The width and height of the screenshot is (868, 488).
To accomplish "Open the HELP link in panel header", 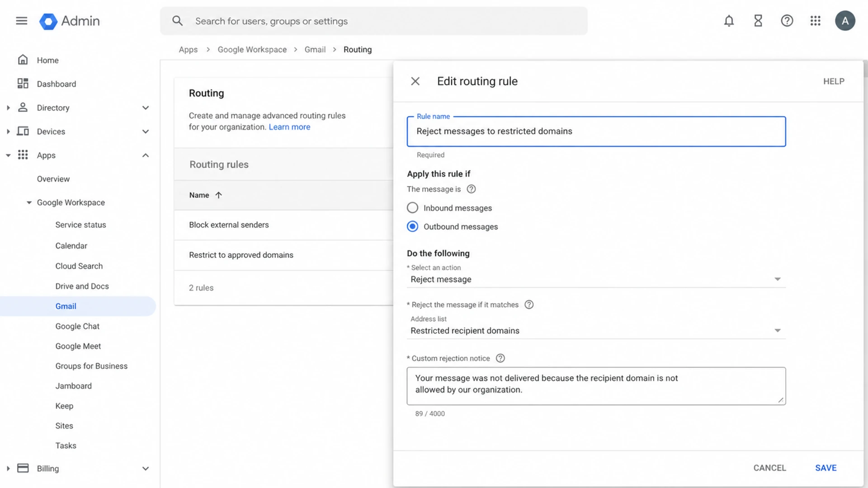I will [x=834, y=81].
